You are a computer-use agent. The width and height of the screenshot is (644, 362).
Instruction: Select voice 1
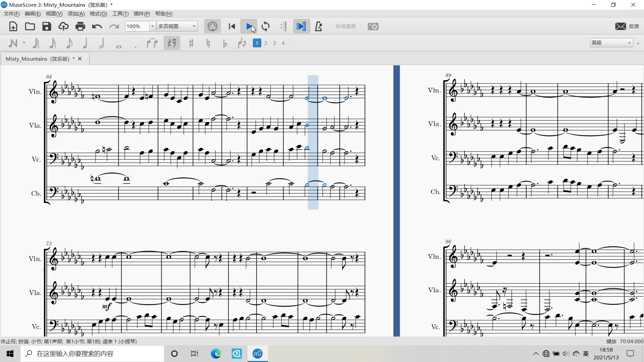[257, 43]
